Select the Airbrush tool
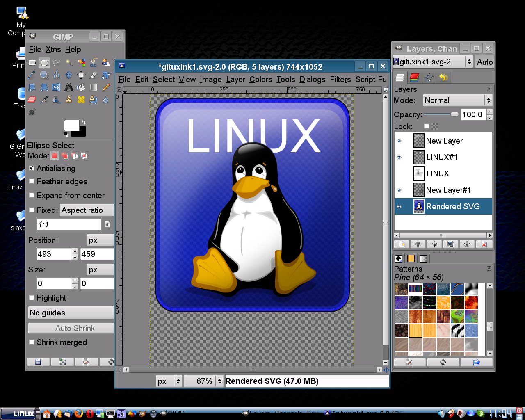The width and height of the screenshot is (525, 420). [x=44, y=100]
